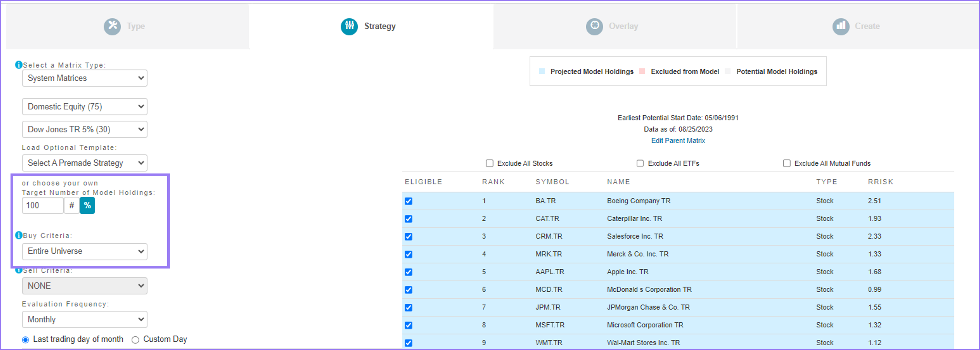Click the Potential Model Holdings legend swatch
This screenshot has height=350, width=980.
[728, 72]
